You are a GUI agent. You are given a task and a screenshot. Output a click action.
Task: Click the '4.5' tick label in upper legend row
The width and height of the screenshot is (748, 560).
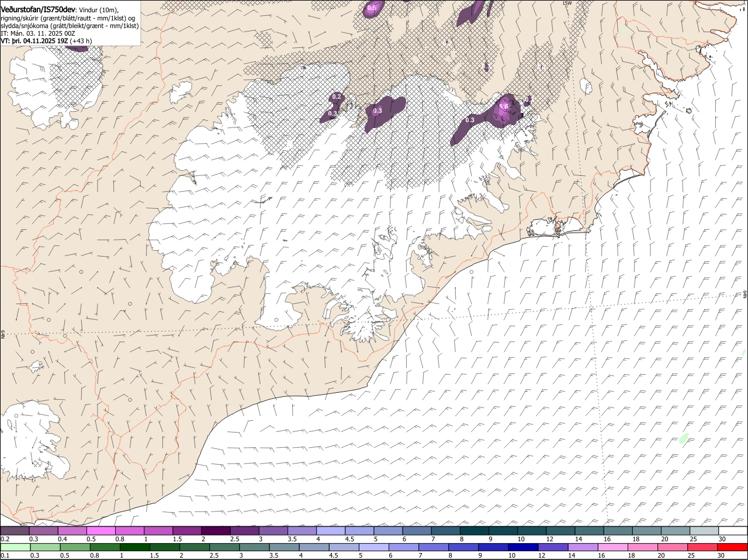click(350, 539)
